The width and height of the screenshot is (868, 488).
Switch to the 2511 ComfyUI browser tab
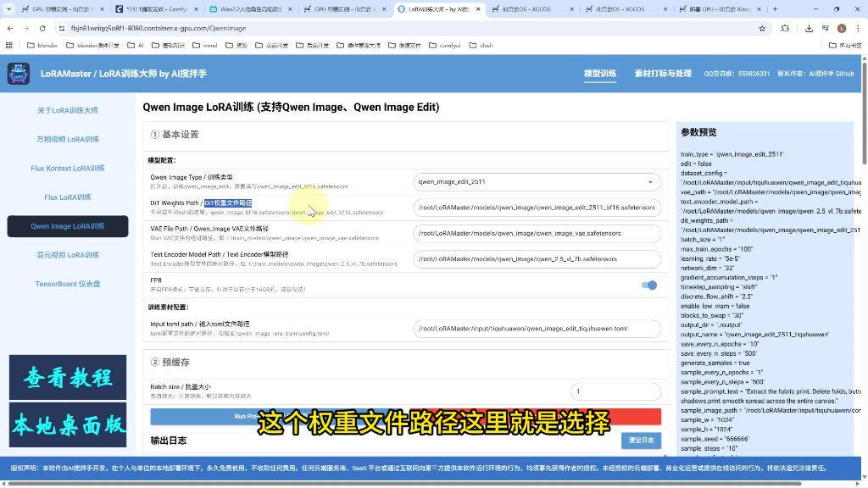157,9
